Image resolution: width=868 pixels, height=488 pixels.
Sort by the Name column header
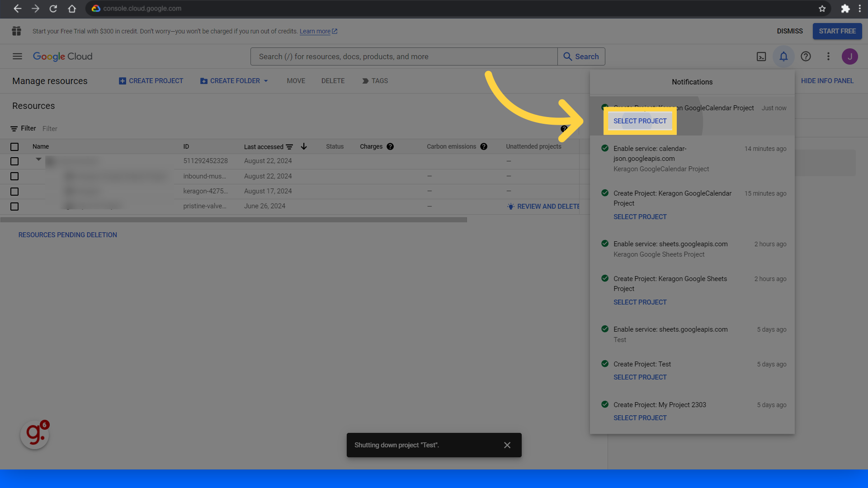[x=41, y=146]
